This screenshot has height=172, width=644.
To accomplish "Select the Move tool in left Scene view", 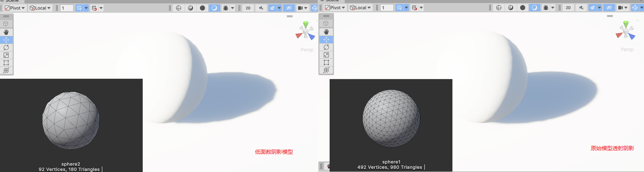I will click(x=6, y=39).
